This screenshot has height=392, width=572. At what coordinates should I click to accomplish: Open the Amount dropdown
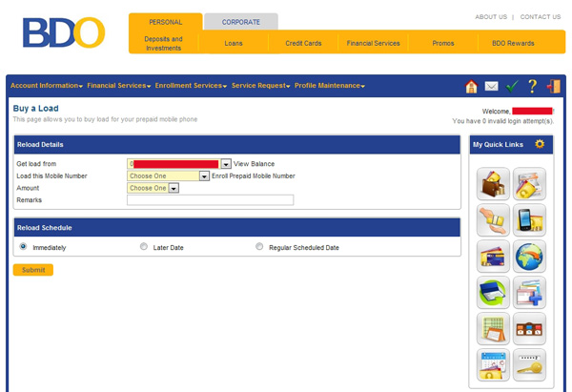point(153,188)
